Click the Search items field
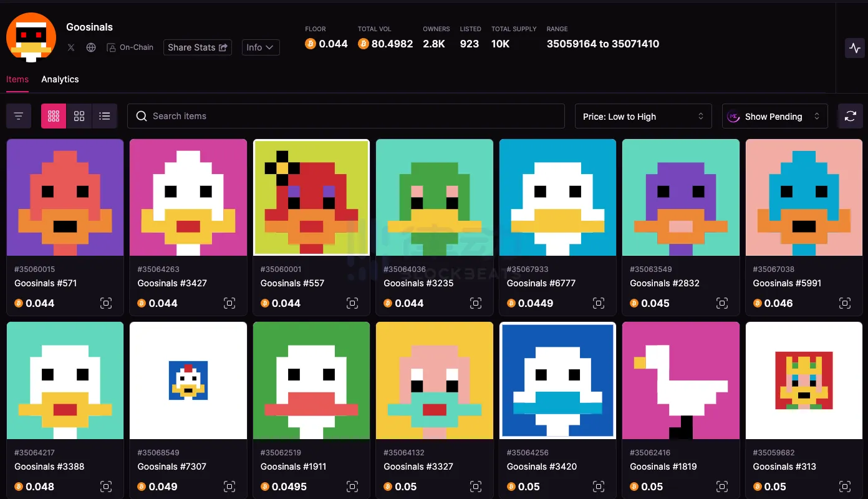868x499 pixels. 346,116
